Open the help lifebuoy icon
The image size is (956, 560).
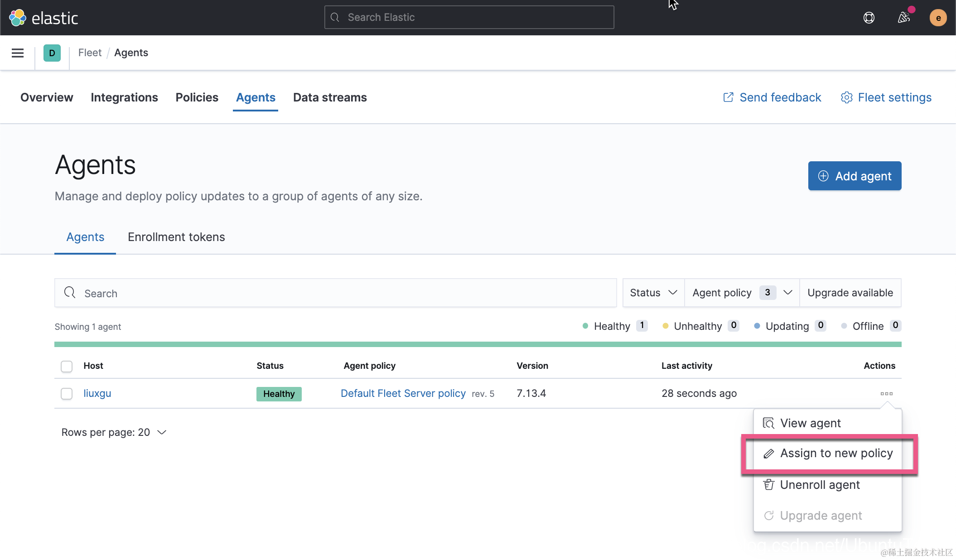869,18
